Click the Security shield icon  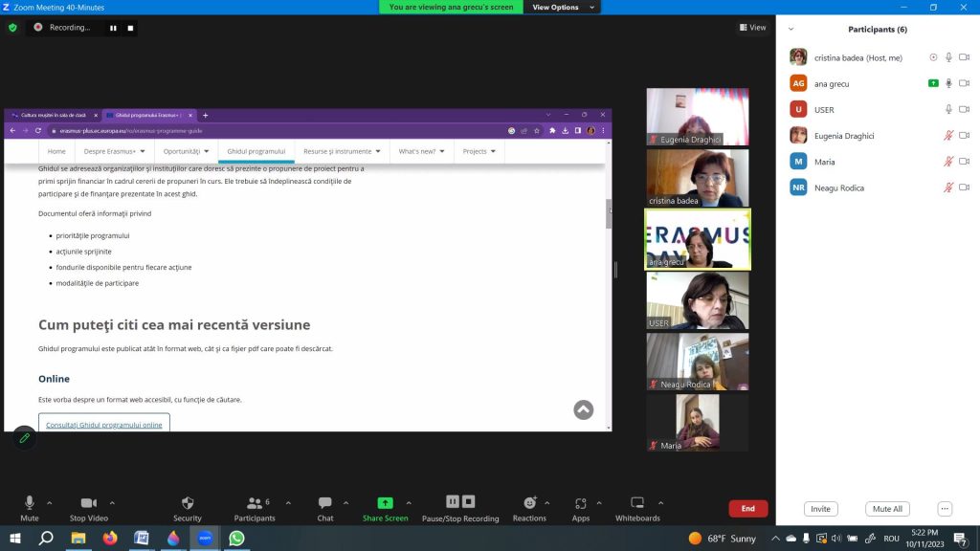(x=188, y=503)
